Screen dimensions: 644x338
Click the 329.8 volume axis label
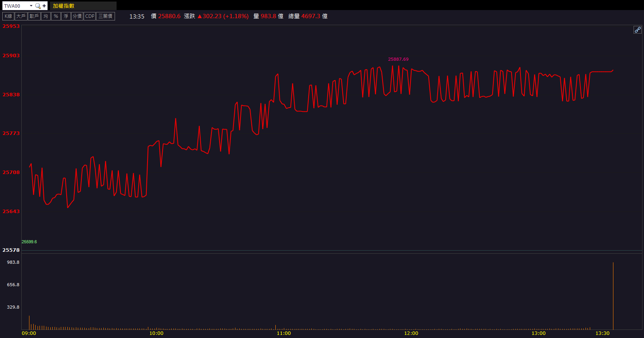tap(13, 307)
